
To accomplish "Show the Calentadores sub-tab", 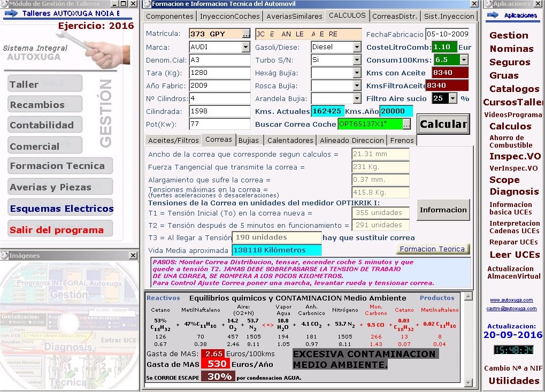I will pos(290,140).
